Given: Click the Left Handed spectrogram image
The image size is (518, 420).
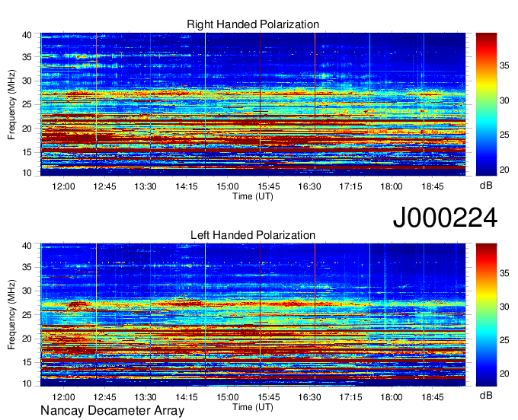Looking at the screenshot, I should 253,315.
